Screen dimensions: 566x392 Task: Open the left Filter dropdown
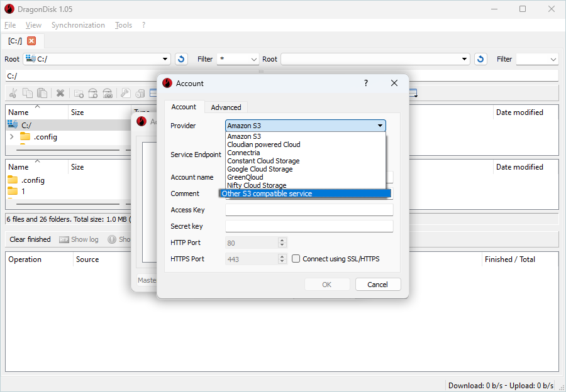point(254,59)
